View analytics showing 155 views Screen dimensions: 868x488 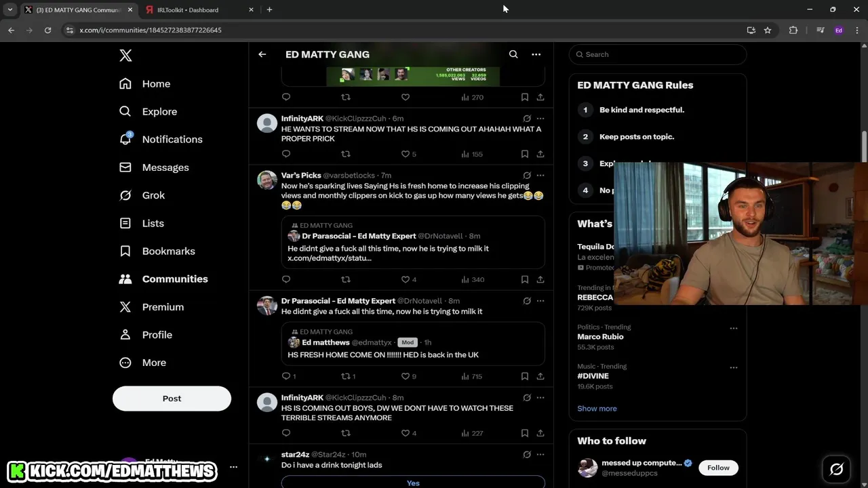(x=472, y=154)
